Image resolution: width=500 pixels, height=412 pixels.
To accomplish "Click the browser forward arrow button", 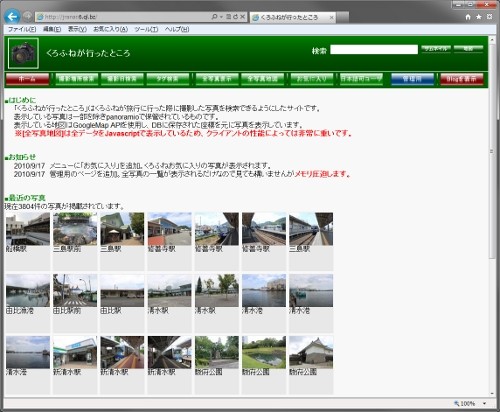I will [x=27, y=17].
